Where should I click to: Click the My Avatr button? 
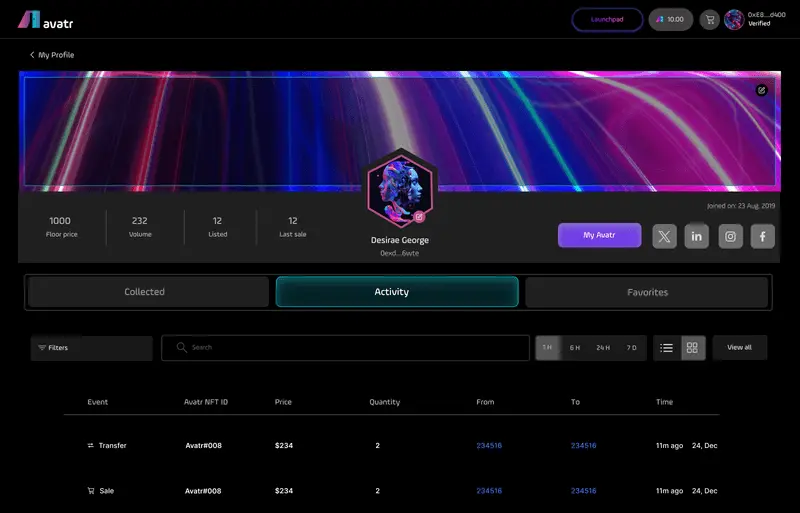coord(599,235)
